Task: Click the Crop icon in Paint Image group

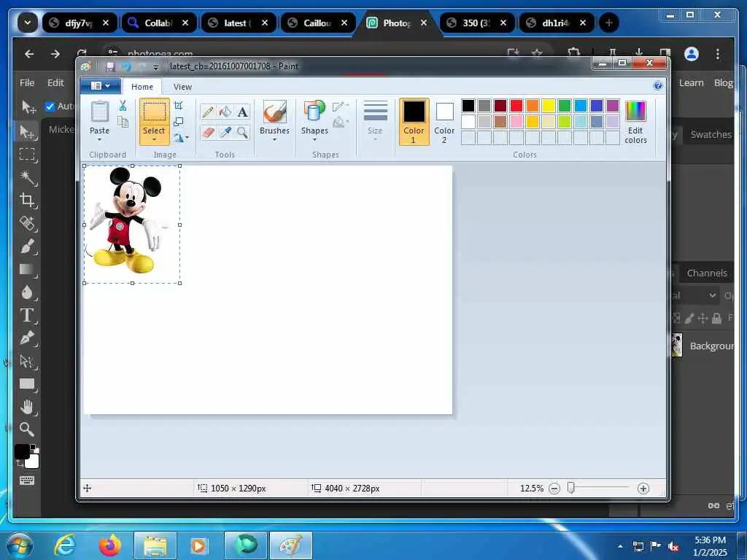Action: pyautogui.click(x=179, y=106)
